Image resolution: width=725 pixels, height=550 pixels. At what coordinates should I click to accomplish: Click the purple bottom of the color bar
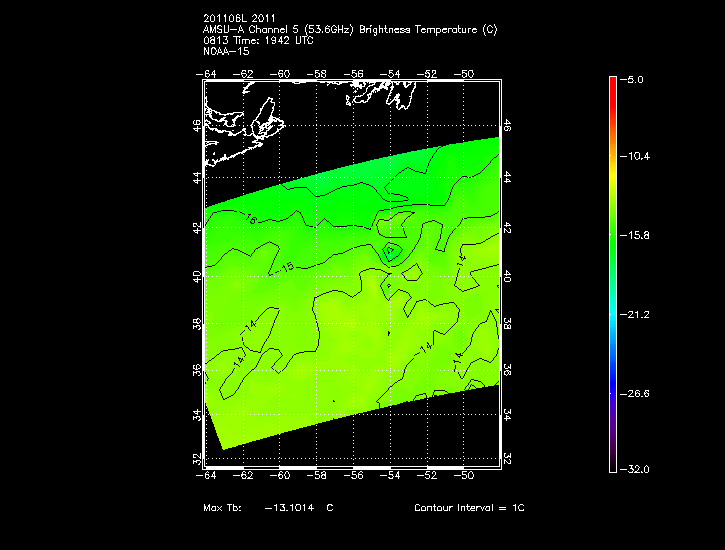tap(613, 464)
